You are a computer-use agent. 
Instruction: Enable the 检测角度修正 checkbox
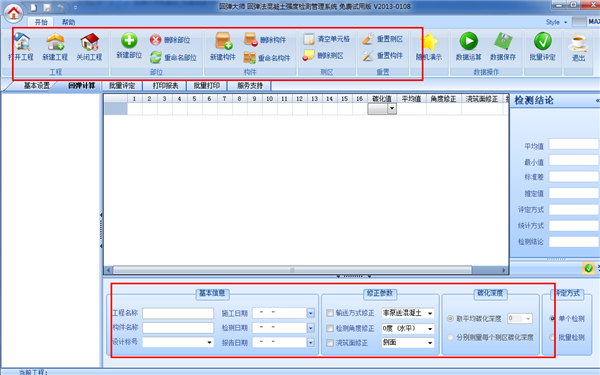point(330,328)
